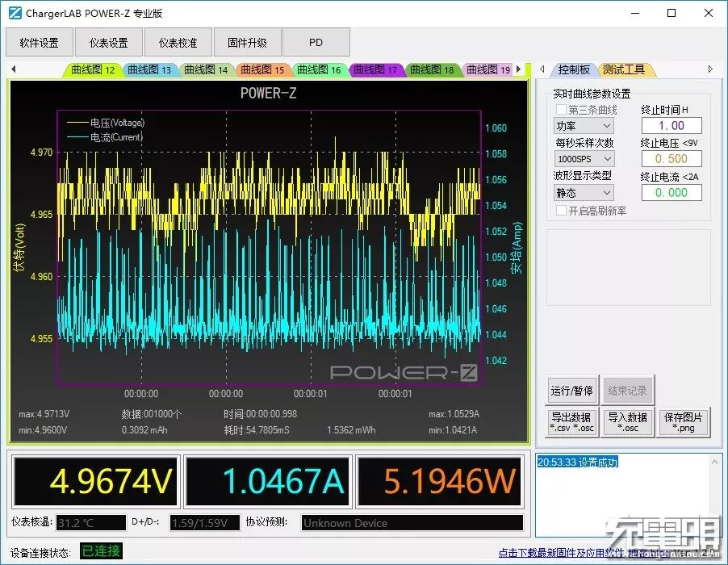728x565 pixels.
Task: Click right arrow at the panel tabs end
Action: point(710,69)
